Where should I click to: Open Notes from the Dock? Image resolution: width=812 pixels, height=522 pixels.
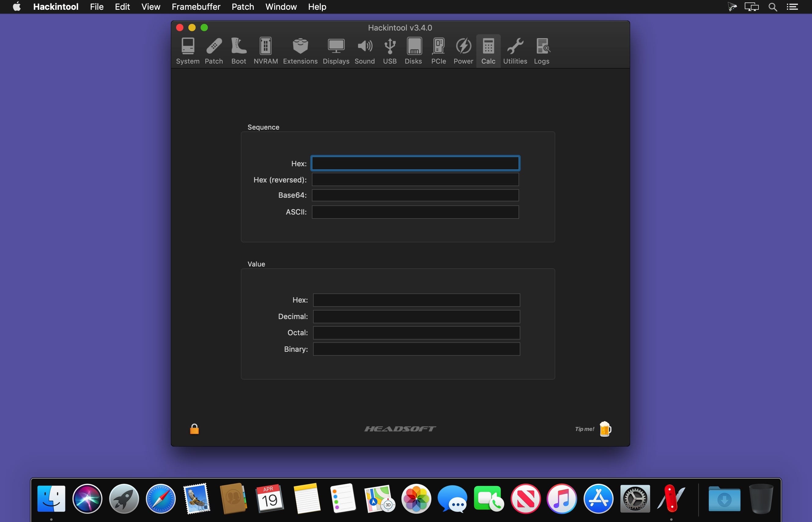point(307,498)
